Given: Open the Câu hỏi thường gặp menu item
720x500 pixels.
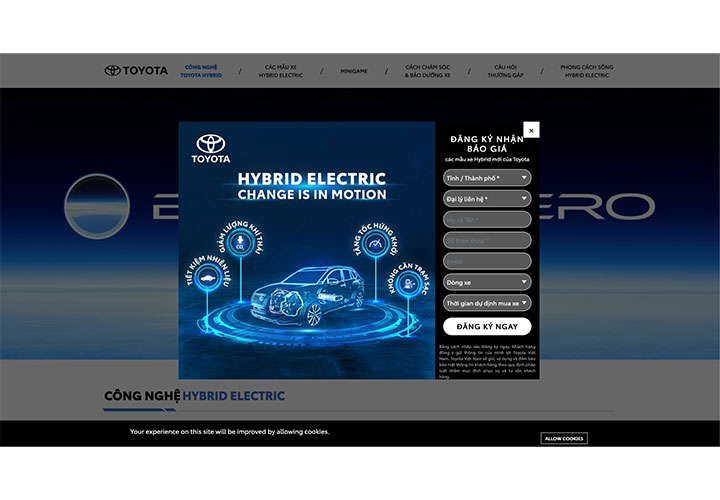Looking at the screenshot, I should pyautogui.click(x=506, y=71).
